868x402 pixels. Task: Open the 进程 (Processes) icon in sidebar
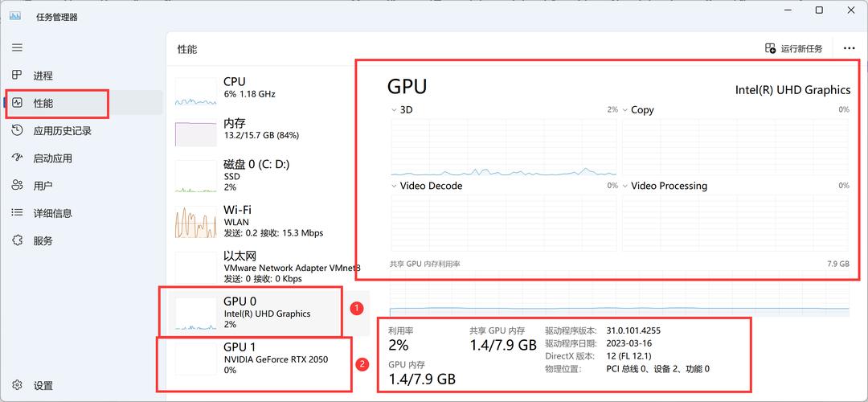pyautogui.click(x=17, y=76)
